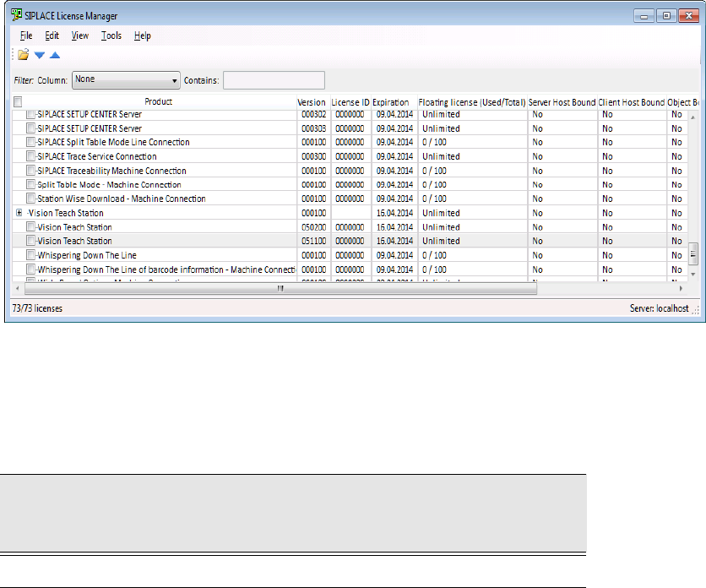706x588 pixels.
Task: Click the horizontal scrollbar thumb under the table
Action: coord(280,287)
